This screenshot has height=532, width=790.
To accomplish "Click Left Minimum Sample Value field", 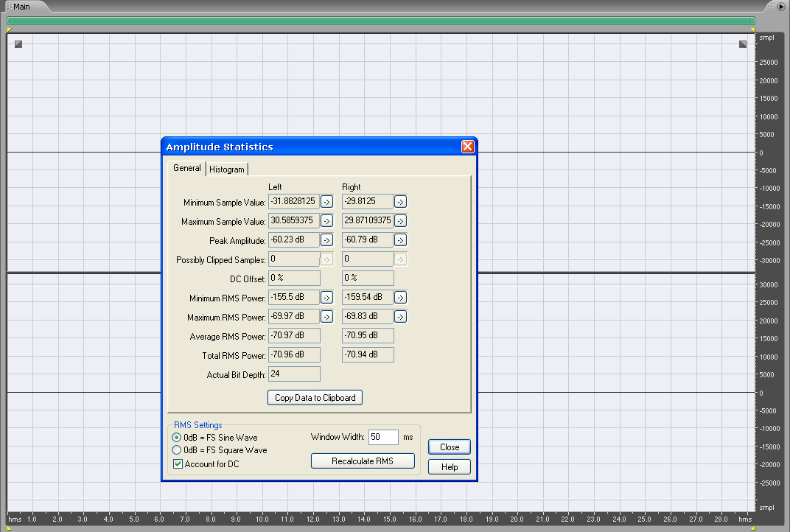I will click(294, 201).
